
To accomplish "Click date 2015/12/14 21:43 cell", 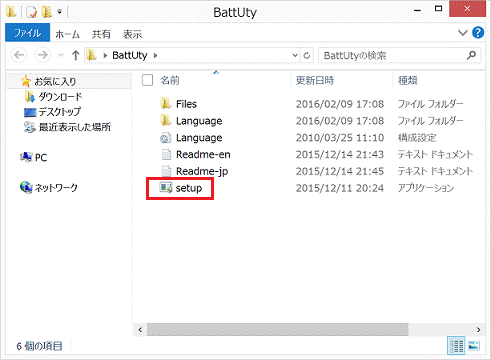I will pos(340,154).
